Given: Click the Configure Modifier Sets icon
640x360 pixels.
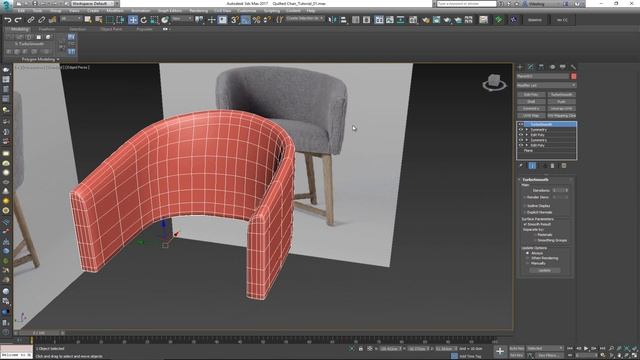Looking at the screenshot, I should tap(564, 166).
